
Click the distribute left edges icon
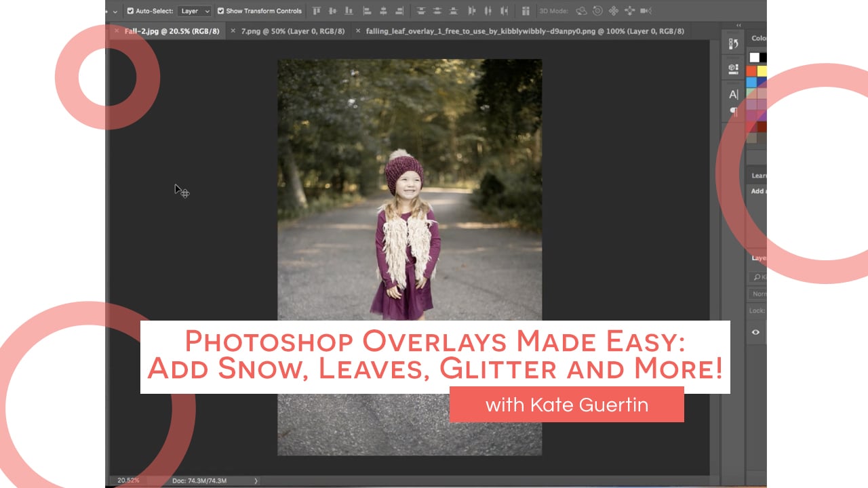click(x=471, y=11)
